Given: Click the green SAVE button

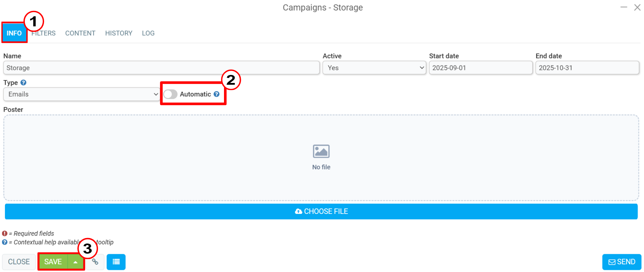Looking at the screenshot, I should click(53, 262).
